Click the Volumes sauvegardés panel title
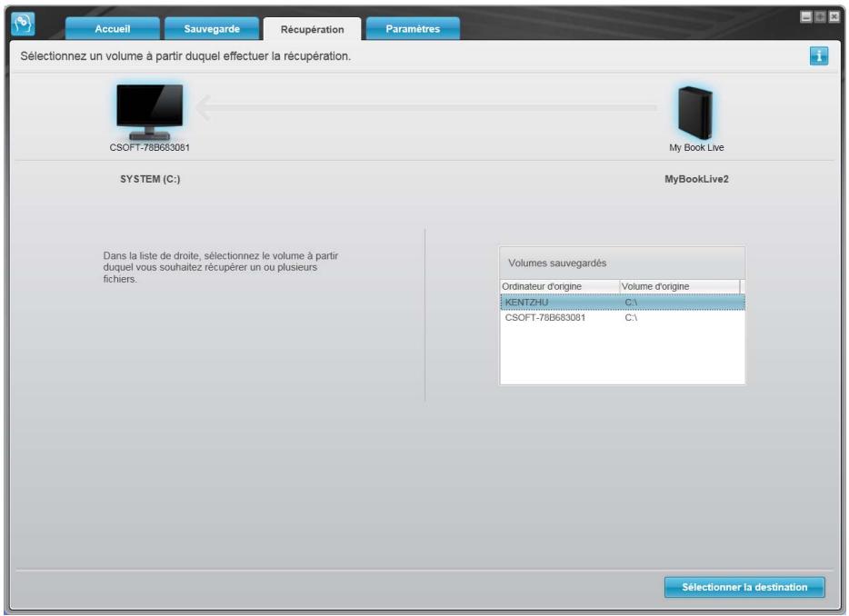Image resolution: width=849 pixels, height=616 pixels. tap(557, 263)
